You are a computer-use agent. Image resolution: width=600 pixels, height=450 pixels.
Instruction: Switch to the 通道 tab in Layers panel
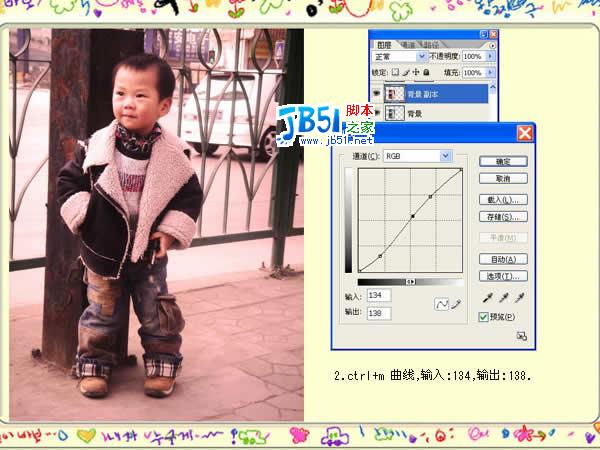[x=408, y=45]
